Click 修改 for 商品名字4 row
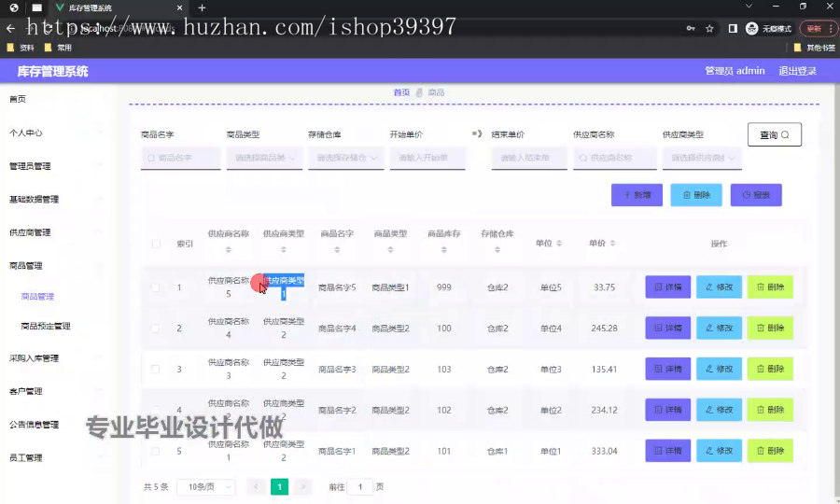840x504 pixels. pos(719,328)
